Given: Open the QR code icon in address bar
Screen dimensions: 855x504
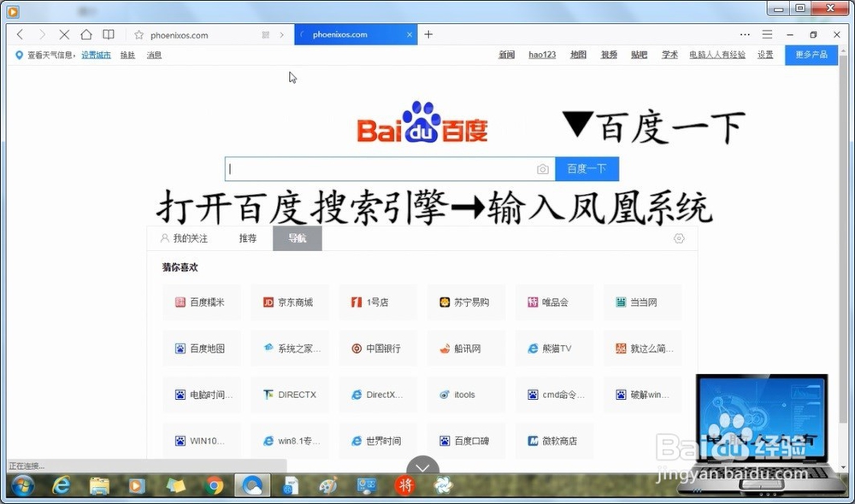Looking at the screenshot, I should point(266,35).
